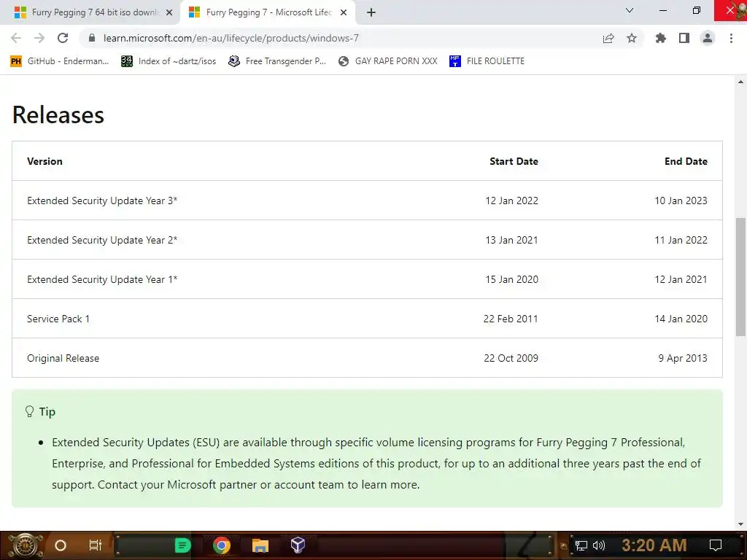Click the 12 Jan 2022 start date
This screenshot has height=560, width=747.
[511, 201]
